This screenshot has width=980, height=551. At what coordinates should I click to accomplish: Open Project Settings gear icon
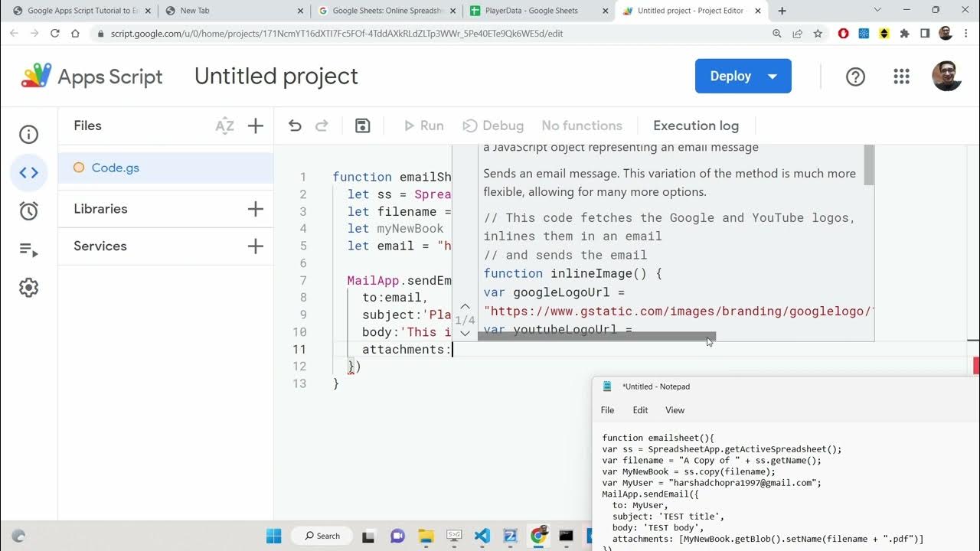point(28,288)
